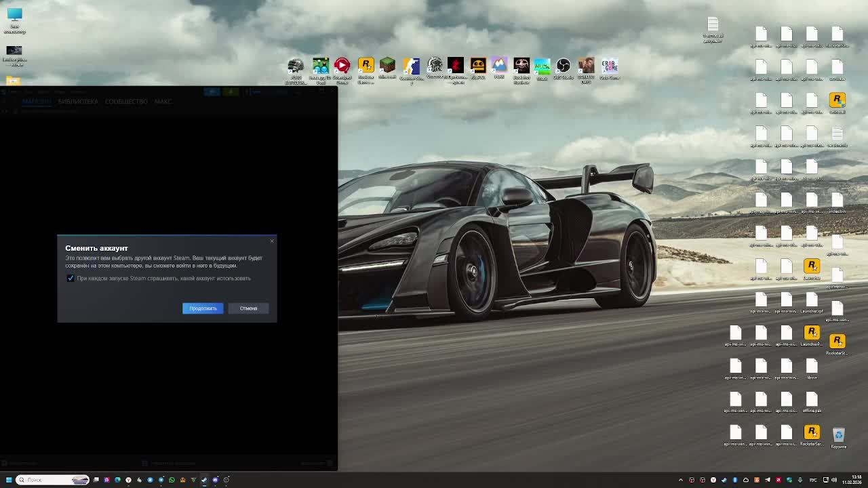Viewport: 868px width, 488px height.
Task: Select the Minecraft grass block icon
Action: point(387,66)
